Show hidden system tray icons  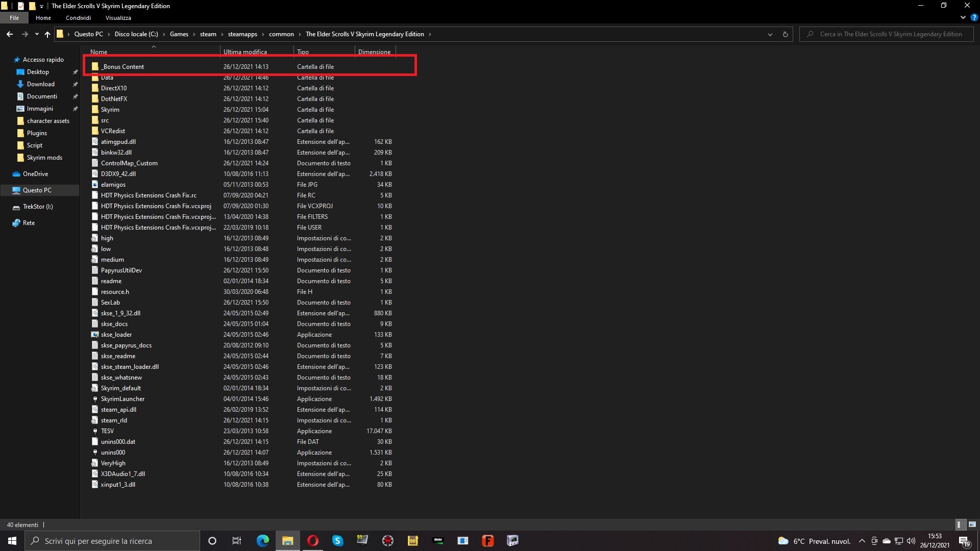pyautogui.click(x=862, y=541)
